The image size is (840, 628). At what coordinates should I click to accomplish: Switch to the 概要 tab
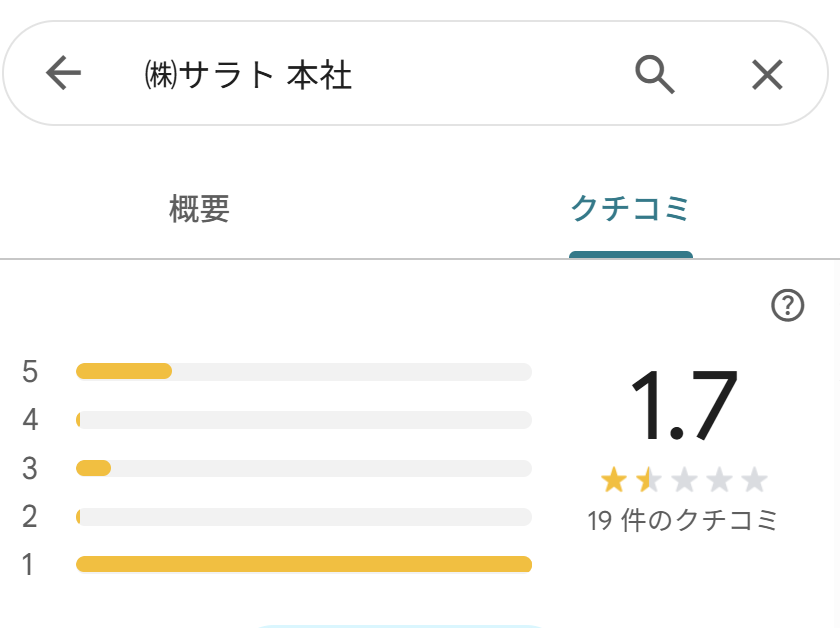coord(200,209)
